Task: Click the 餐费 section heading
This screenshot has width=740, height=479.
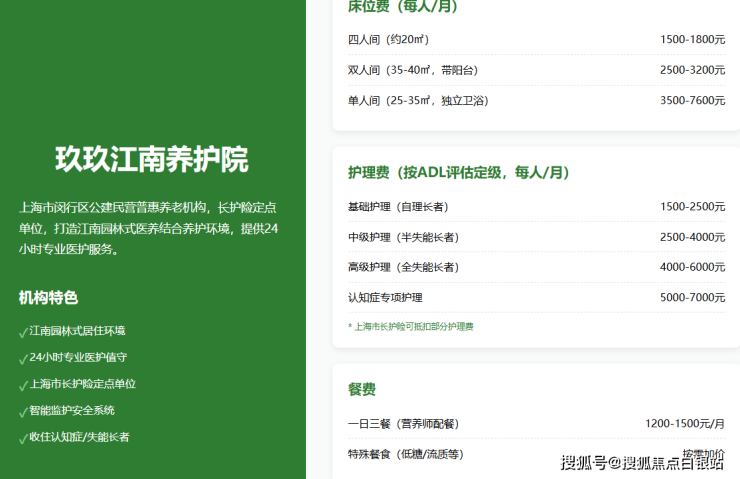Action: pos(362,389)
